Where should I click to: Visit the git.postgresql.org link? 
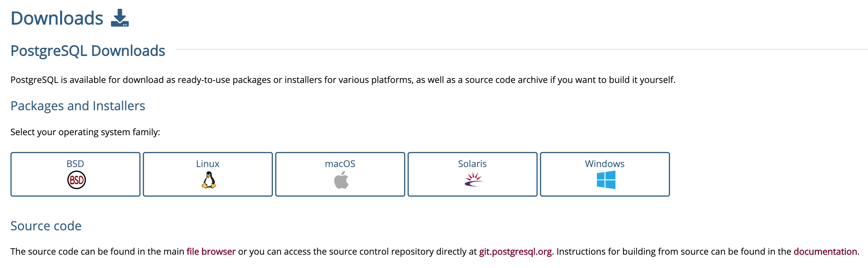(x=515, y=251)
